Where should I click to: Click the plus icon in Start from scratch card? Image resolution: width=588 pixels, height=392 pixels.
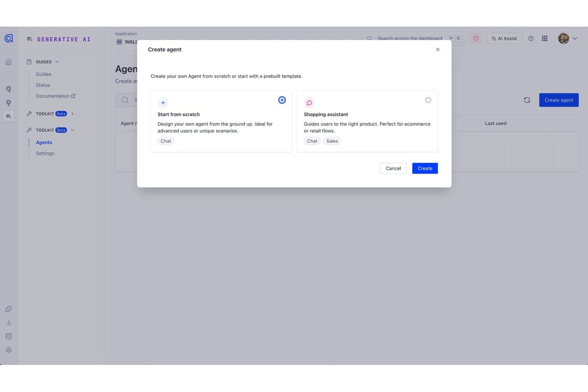163,103
